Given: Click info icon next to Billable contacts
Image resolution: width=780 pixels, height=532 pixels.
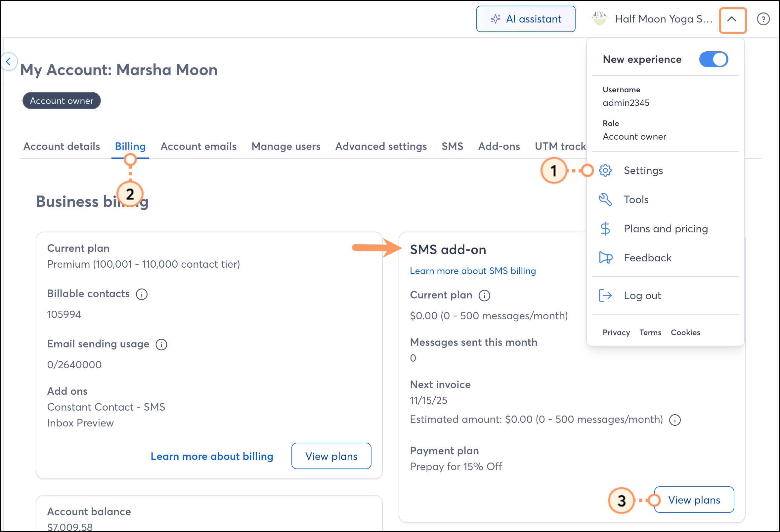Looking at the screenshot, I should tap(142, 294).
